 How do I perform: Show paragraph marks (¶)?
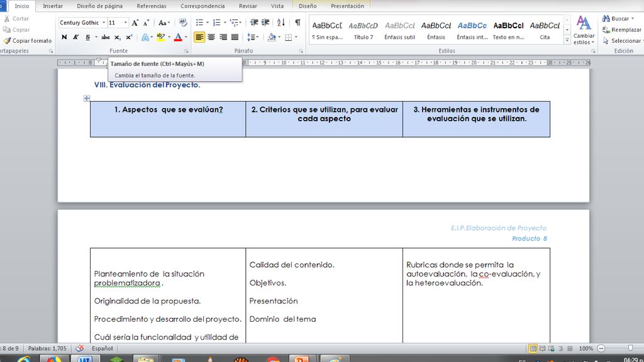(x=297, y=23)
